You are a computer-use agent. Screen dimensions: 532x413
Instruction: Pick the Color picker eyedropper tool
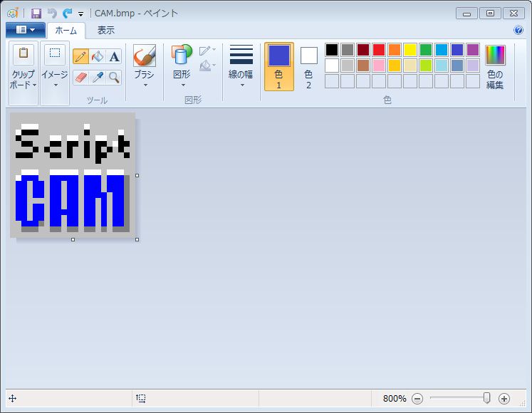98,78
